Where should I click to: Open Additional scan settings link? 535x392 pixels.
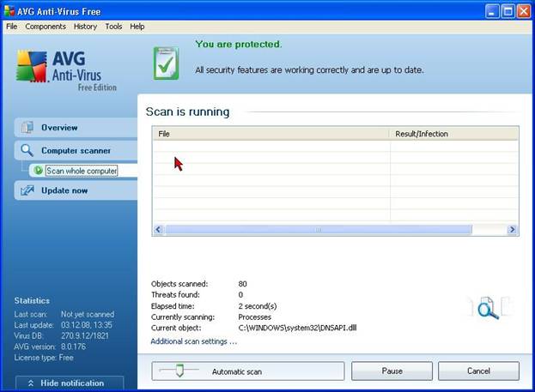(194, 341)
